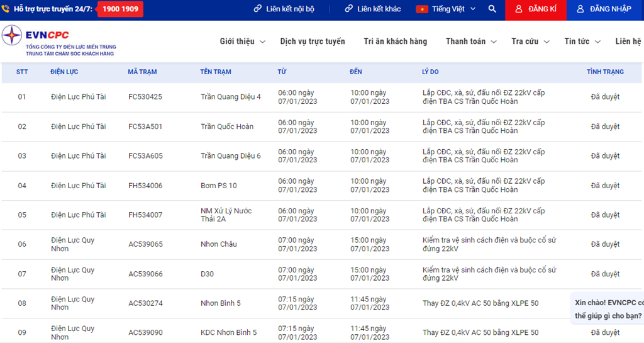Click the EVNCPC chat greeting bubble
The height and width of the screenshot is (343, 644).
[x=608, y=308]
